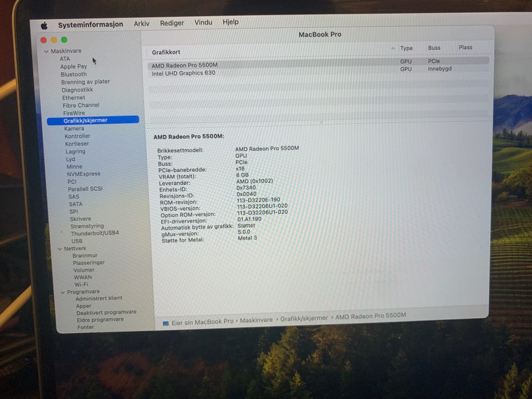Open the Arkiv menu

[x=141, y=23]
